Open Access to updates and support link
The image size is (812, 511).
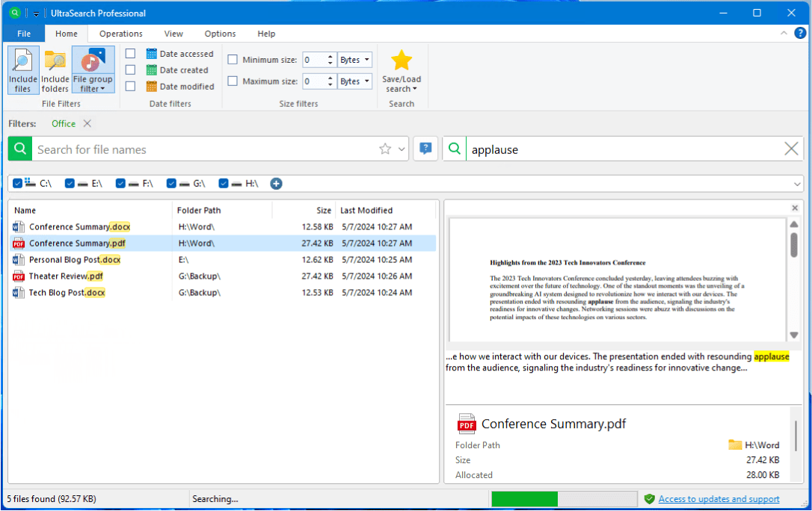(x=719, y=499)
